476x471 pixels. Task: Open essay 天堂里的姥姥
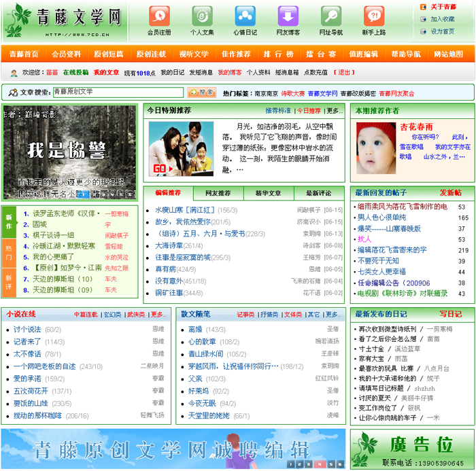[209, 415]
